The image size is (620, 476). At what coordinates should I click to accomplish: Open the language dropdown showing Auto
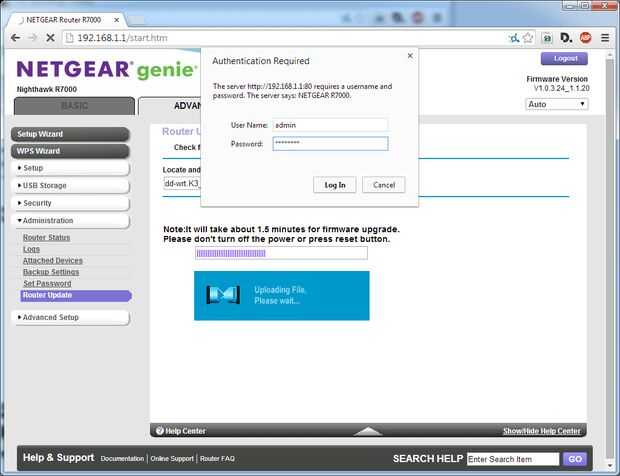pos(556,104)
